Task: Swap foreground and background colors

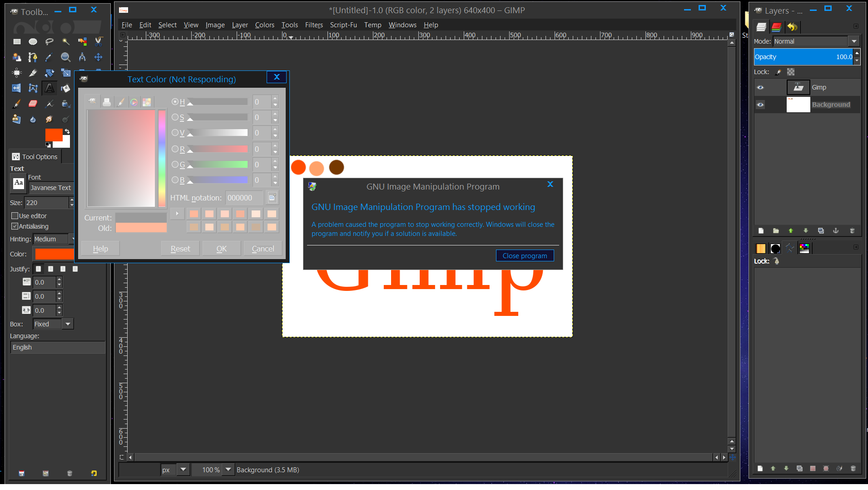Action: [x=67, y=131]
